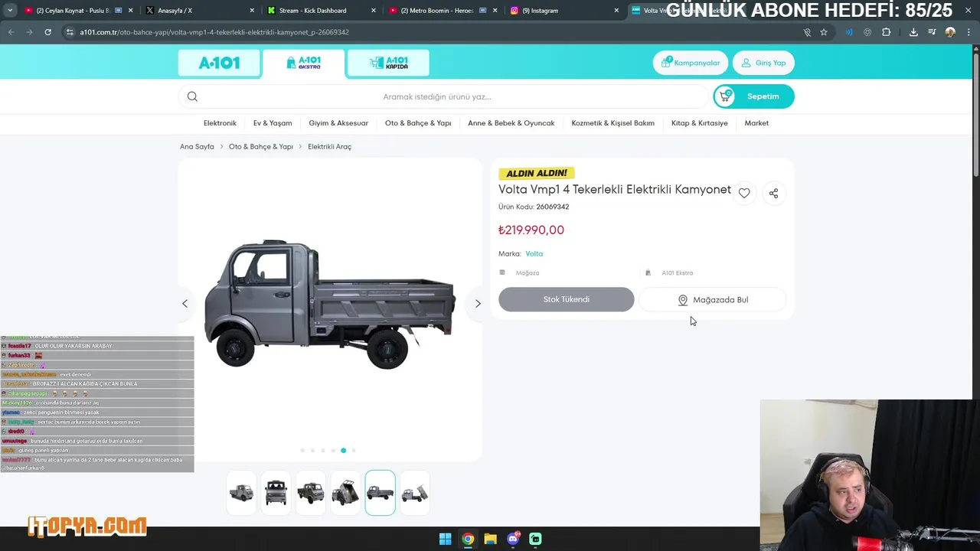The width and height of the screenshot is (980, 551).
Task: Open the green app icon on the taskbar
Action: pos(535,539)
